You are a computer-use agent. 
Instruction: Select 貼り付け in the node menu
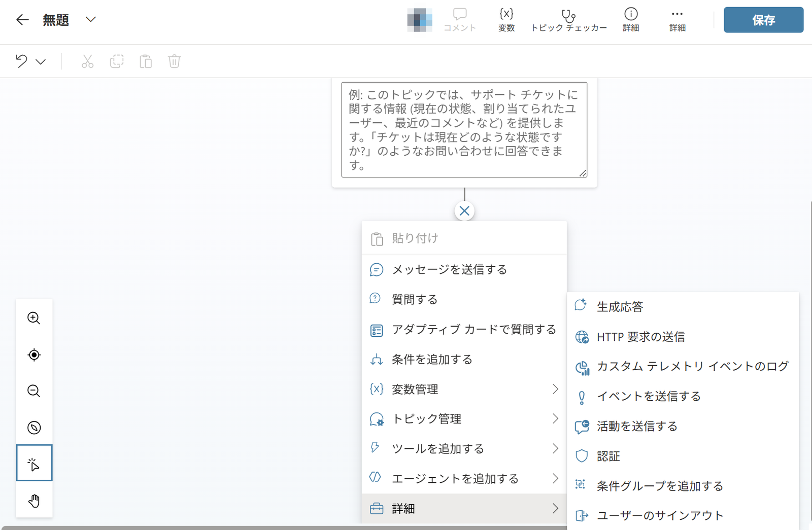[464, 239]
